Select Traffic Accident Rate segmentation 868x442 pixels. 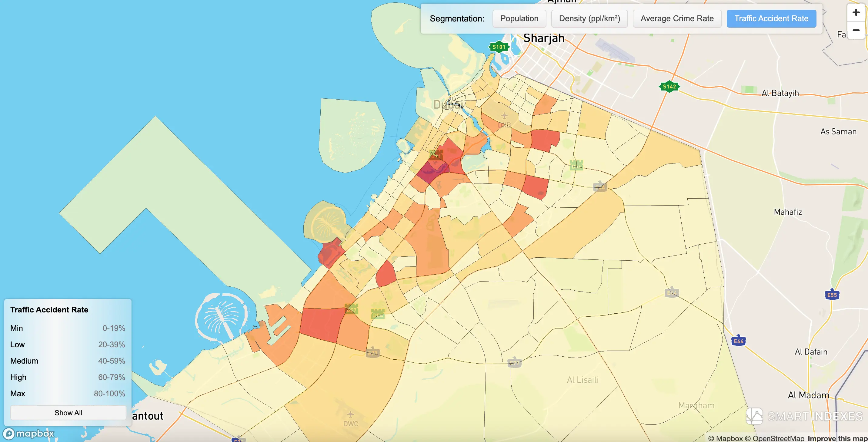771,18
